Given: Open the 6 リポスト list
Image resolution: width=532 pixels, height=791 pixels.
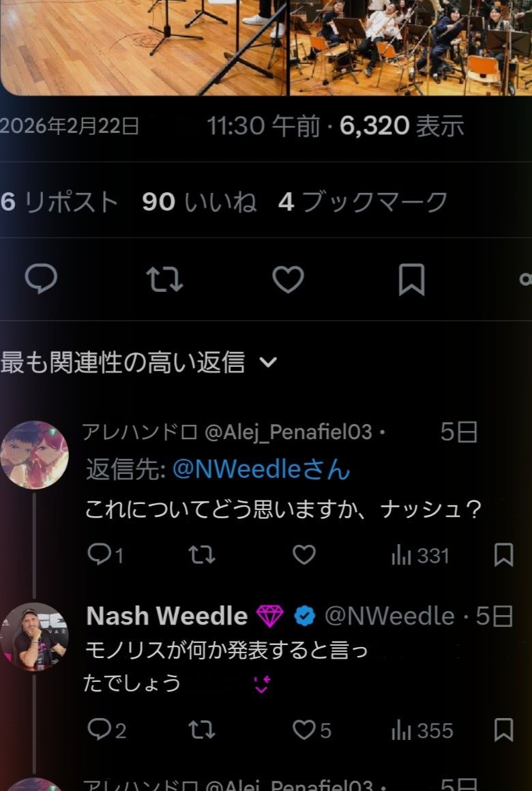Looking at the screenshot, I should [x=59, y=203].
